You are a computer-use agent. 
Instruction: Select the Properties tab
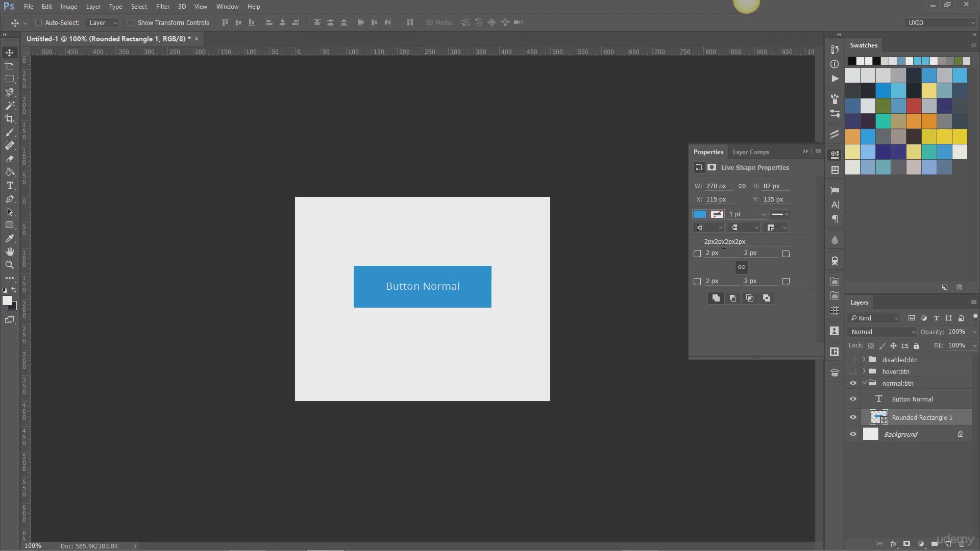(708, 152)
